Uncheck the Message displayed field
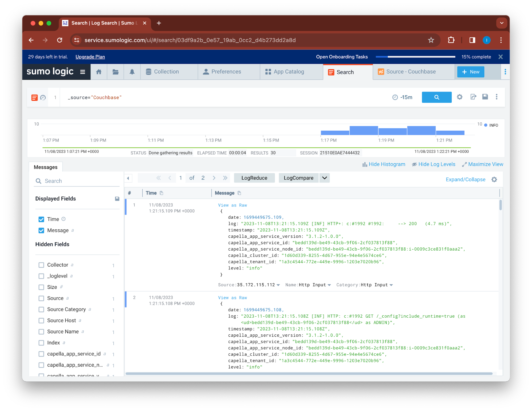 coord(41,231)
